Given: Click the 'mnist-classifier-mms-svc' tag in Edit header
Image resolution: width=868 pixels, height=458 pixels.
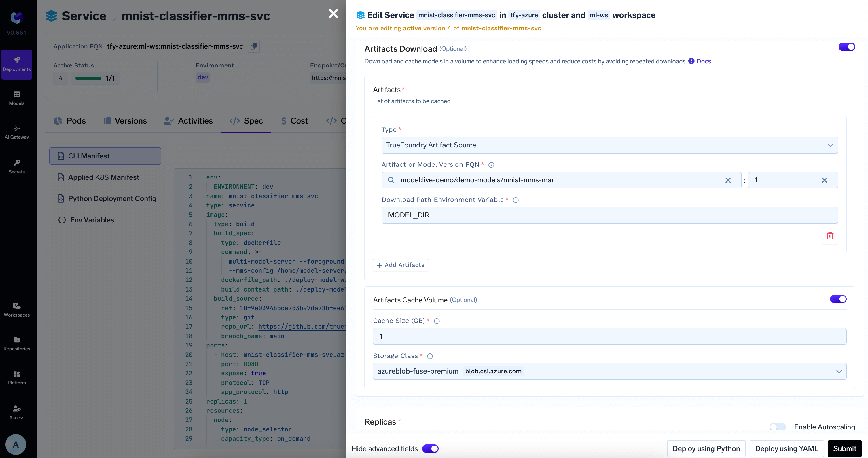Looking at the screenshot, I should (456, 15).
